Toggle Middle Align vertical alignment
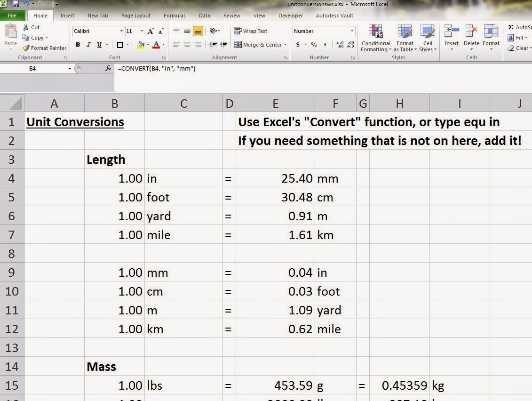 (x=187, y=31)
